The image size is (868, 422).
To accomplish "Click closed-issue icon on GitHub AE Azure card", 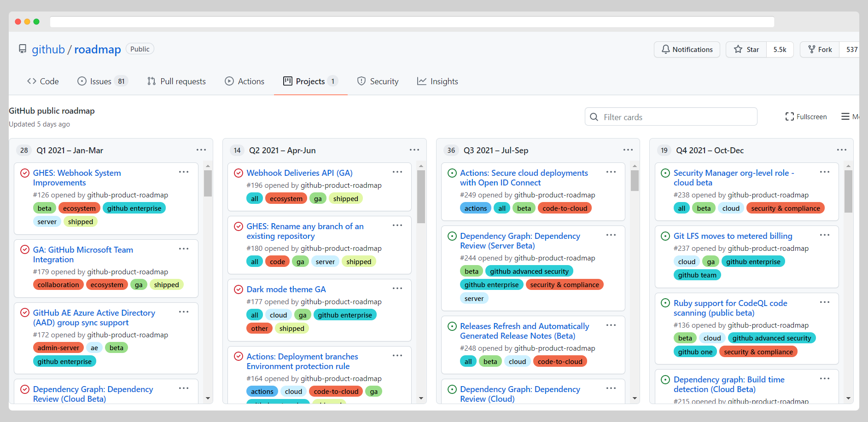I will (x=25, y=313).
